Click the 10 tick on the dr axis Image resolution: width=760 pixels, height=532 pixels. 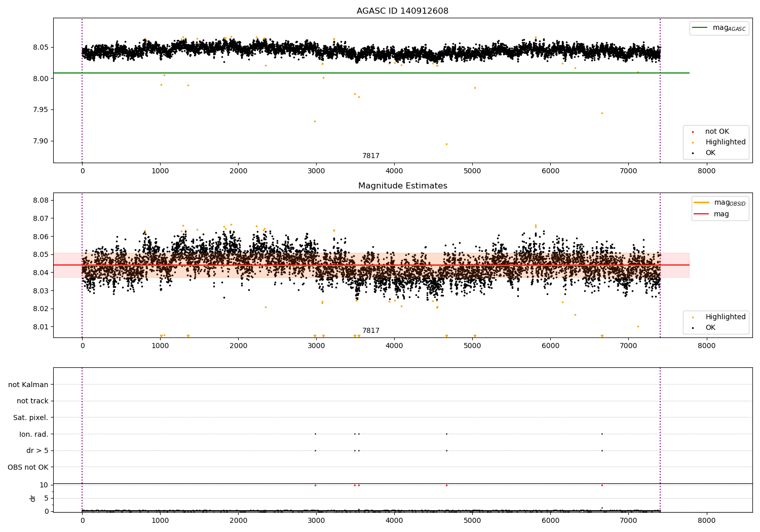44,485
